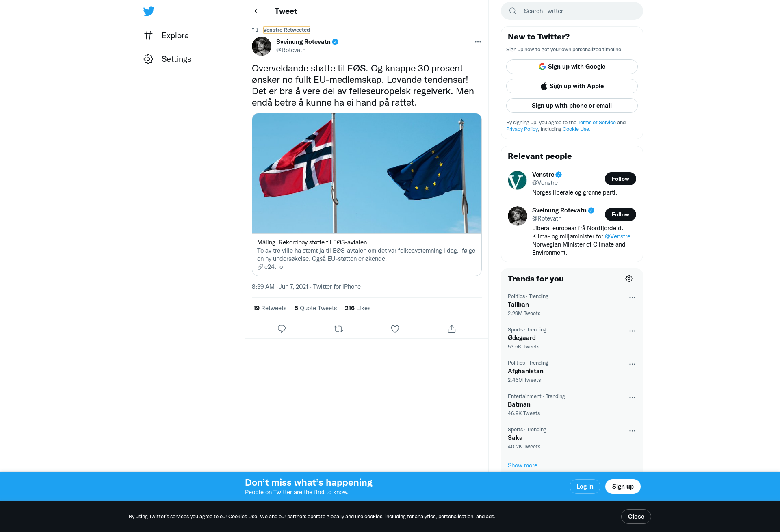Click the Show more trends link
This screenshot has width=780, height=532.
click(522, 465)
